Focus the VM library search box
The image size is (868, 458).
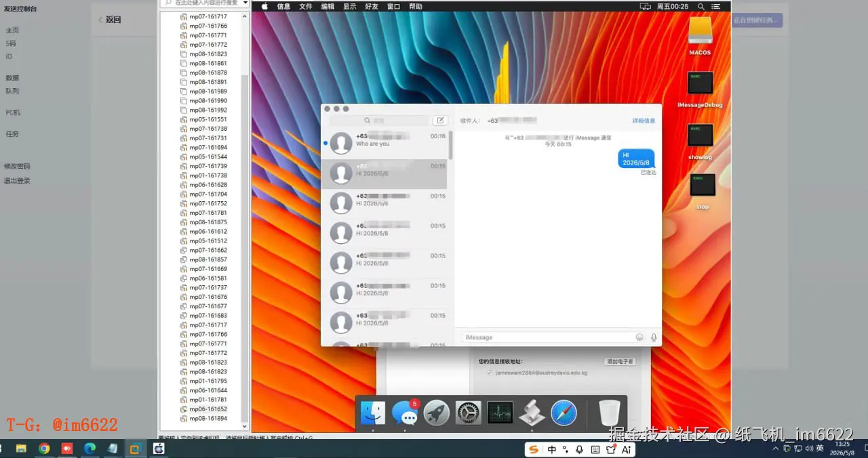(x=203, y=3)
